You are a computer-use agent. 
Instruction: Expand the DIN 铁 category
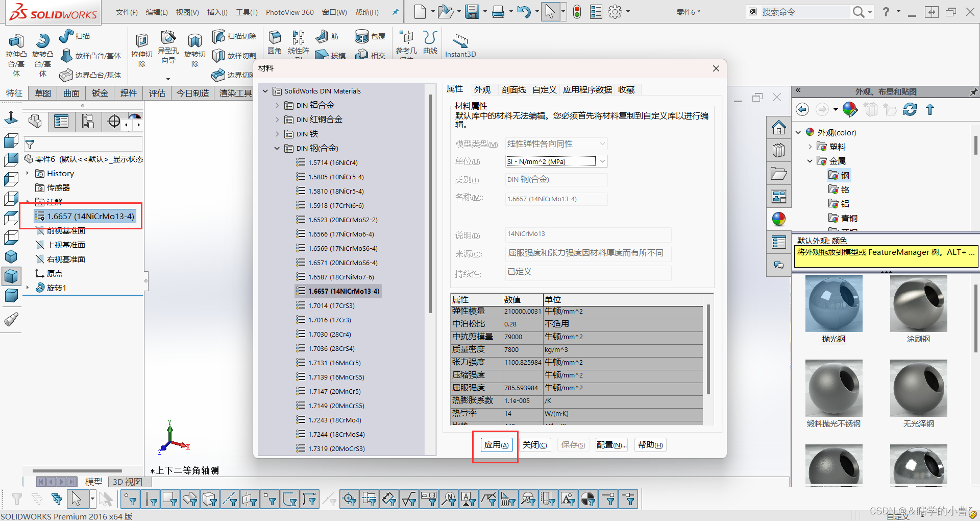click(277, 134)
